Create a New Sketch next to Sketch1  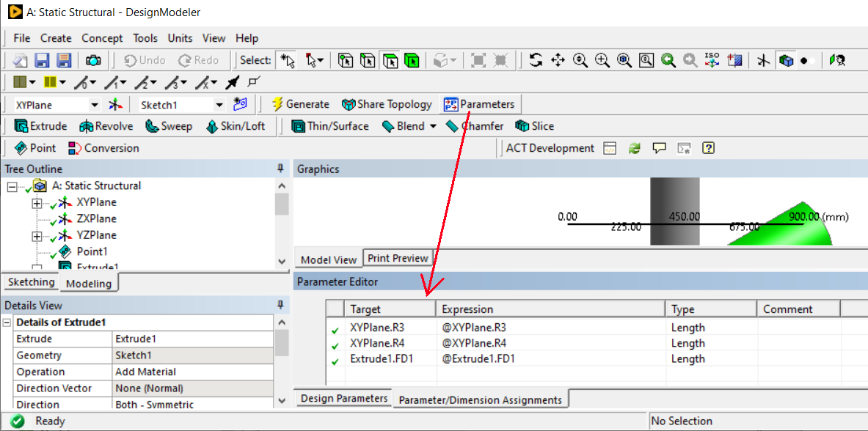240,104
